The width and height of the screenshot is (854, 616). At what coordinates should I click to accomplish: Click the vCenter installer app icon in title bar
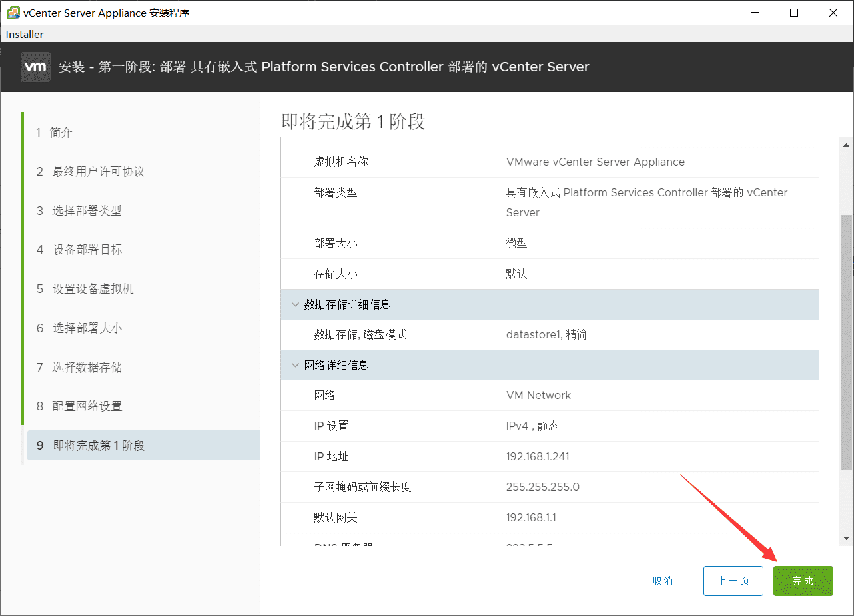point(13,13)
